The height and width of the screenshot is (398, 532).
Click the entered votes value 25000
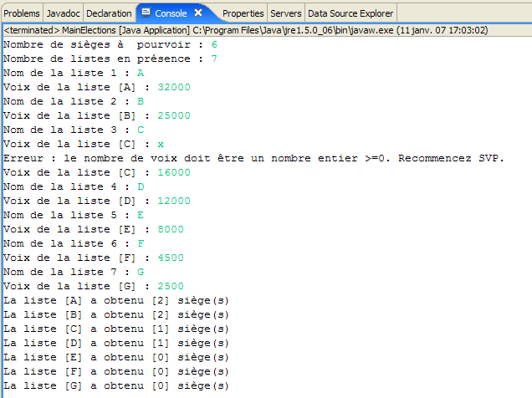coord(174,115)
